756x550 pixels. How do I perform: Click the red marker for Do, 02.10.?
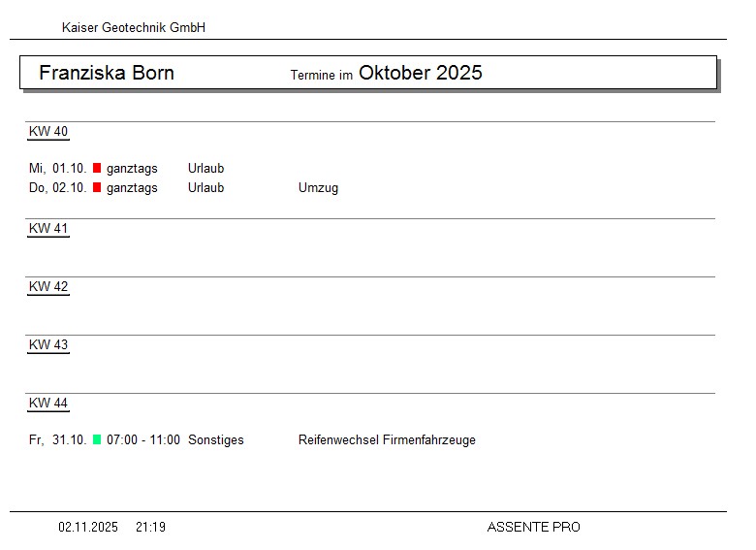click(x=97, y=187)
